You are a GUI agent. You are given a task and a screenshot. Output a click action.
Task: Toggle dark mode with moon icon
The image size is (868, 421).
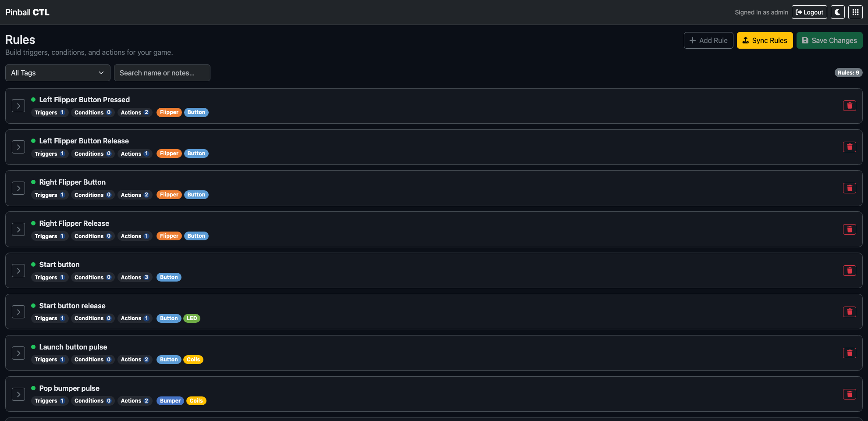click(x=837, y=12)
